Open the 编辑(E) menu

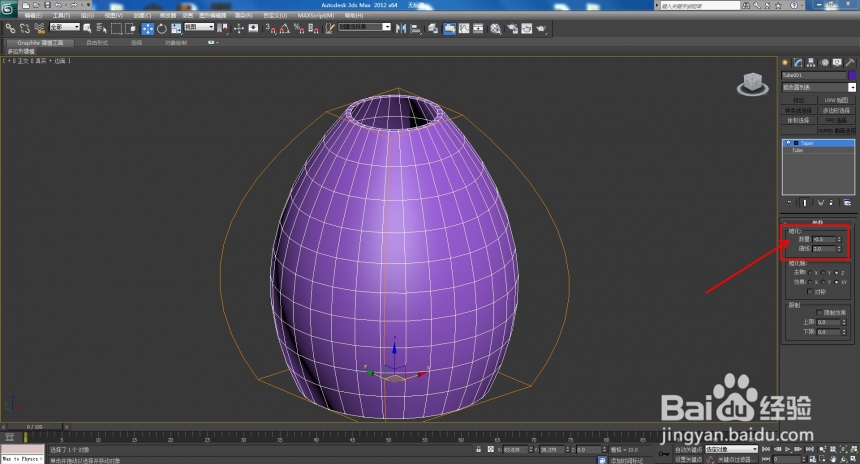pos(33,15)
